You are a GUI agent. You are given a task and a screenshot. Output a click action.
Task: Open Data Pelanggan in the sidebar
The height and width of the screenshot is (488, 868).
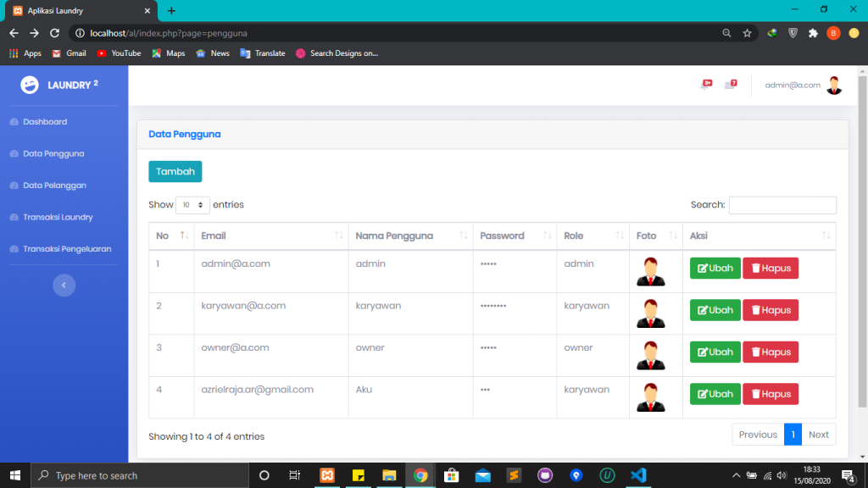tap(54, 186)
